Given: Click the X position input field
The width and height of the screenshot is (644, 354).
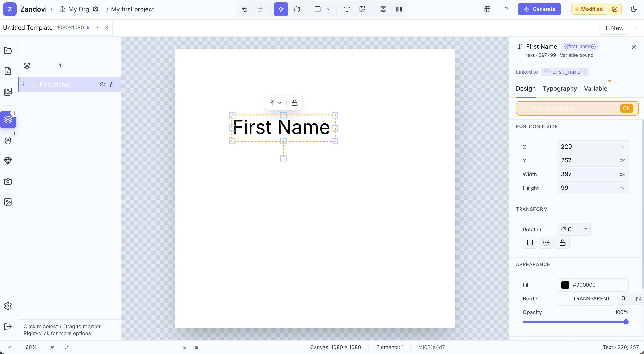Looking at the screenshot, I should (x=593, y=147).
